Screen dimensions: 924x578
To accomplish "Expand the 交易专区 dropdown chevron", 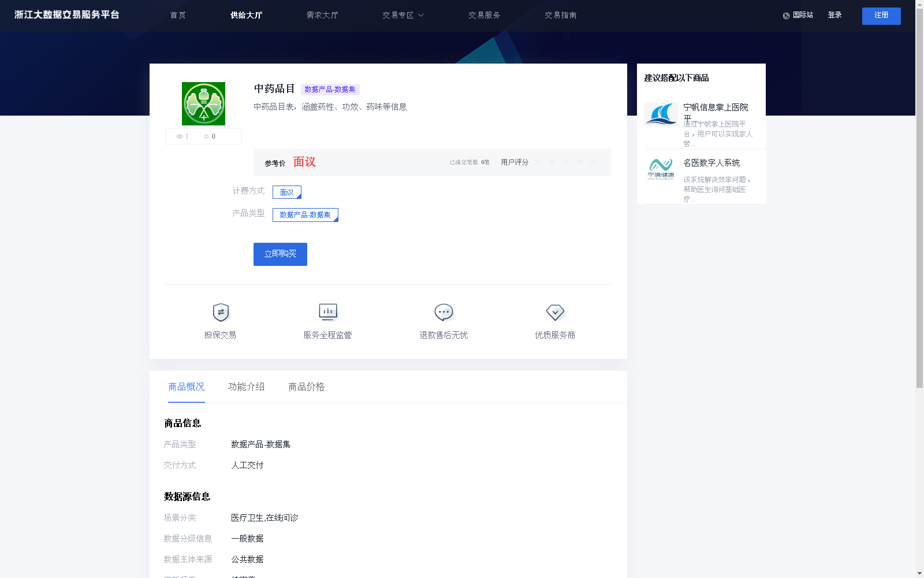I will point(421,16).
